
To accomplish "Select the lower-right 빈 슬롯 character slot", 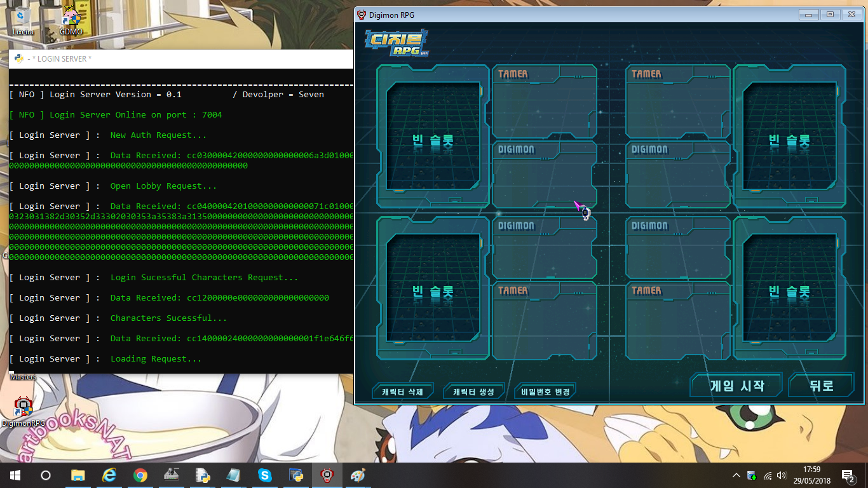I will pyautogui.click(x=790, y=288).
